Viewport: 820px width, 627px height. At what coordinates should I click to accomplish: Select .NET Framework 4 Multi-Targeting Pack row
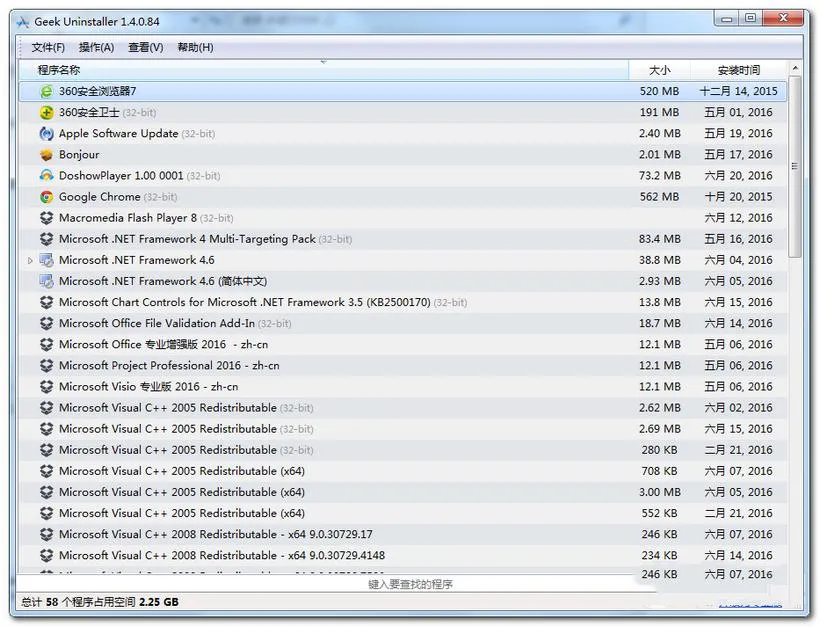click(403, 239)
